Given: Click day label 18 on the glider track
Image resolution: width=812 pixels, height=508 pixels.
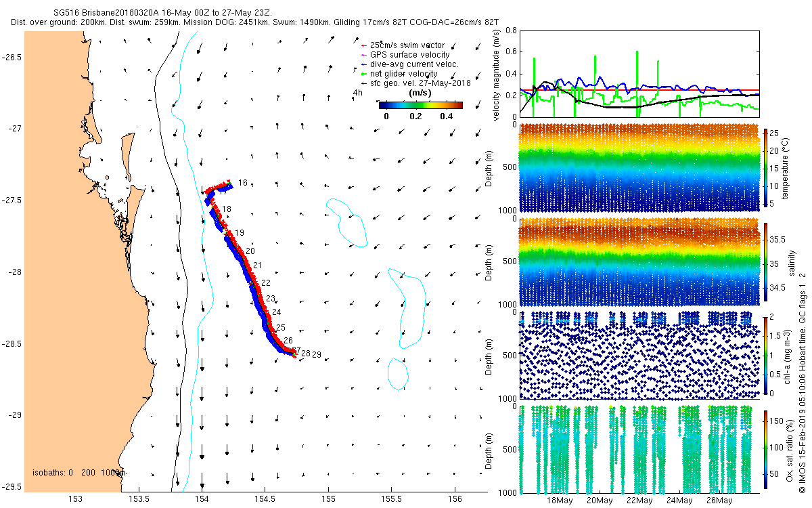Looking at the screenshot, I should pyautogui.click(x=227, y=209).
